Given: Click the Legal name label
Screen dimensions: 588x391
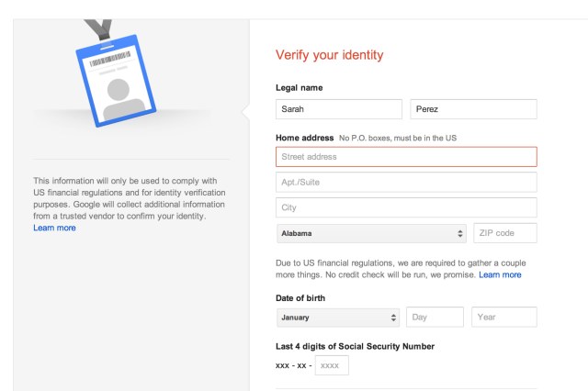Looking at the screenshot, I should click(300, 88).
